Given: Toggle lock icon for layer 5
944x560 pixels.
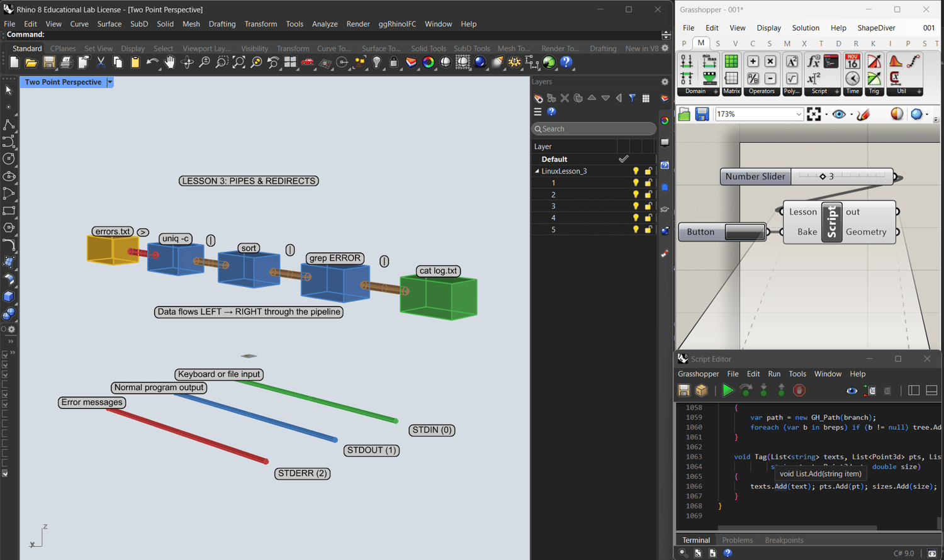Looking at the screenshot, I should [x=648, y=230].
